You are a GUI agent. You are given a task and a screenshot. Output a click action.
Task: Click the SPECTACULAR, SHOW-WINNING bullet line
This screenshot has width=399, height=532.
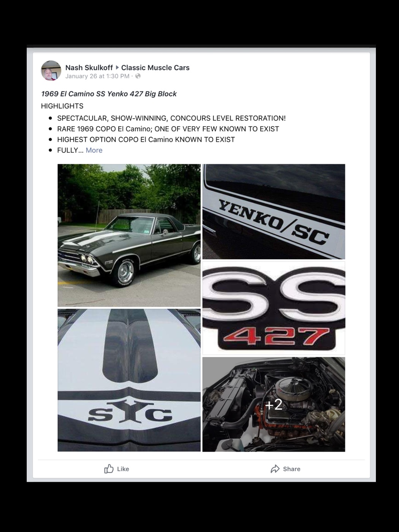171,118
